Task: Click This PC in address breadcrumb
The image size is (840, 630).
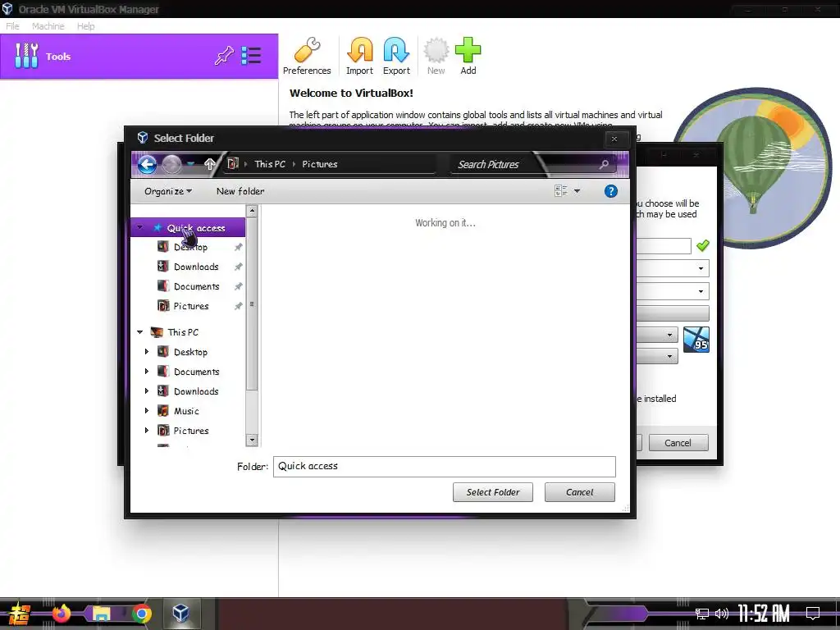Action: (270, 164)
